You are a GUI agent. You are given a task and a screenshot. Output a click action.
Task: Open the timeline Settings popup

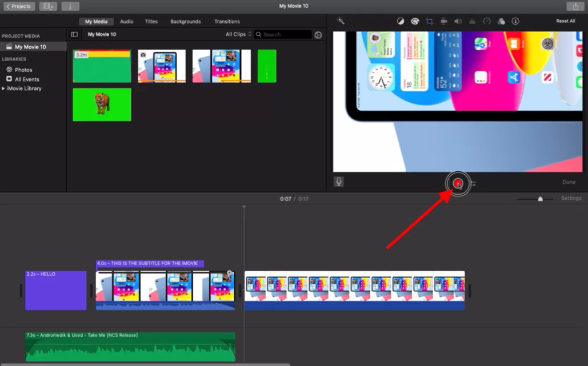tap(571, 198)
